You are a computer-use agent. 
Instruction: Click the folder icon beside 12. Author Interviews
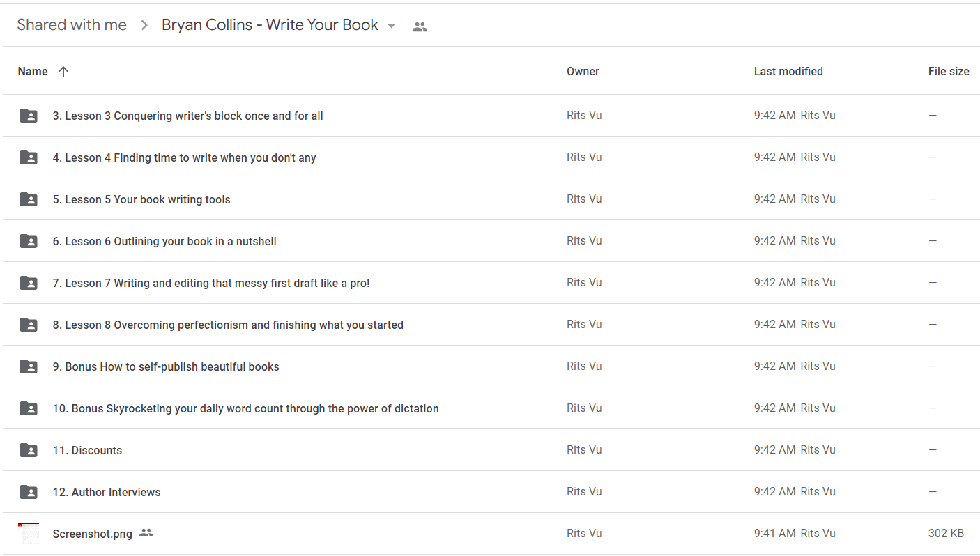(29, 492)
